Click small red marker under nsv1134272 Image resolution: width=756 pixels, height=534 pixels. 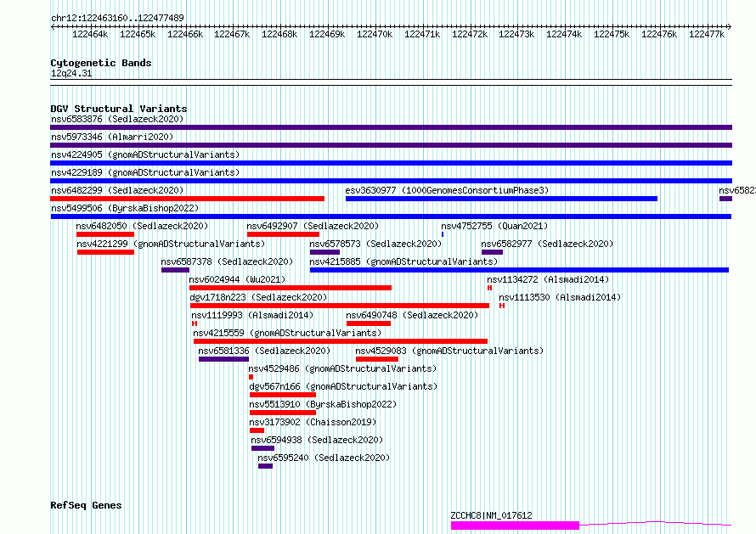coord(489,288)
